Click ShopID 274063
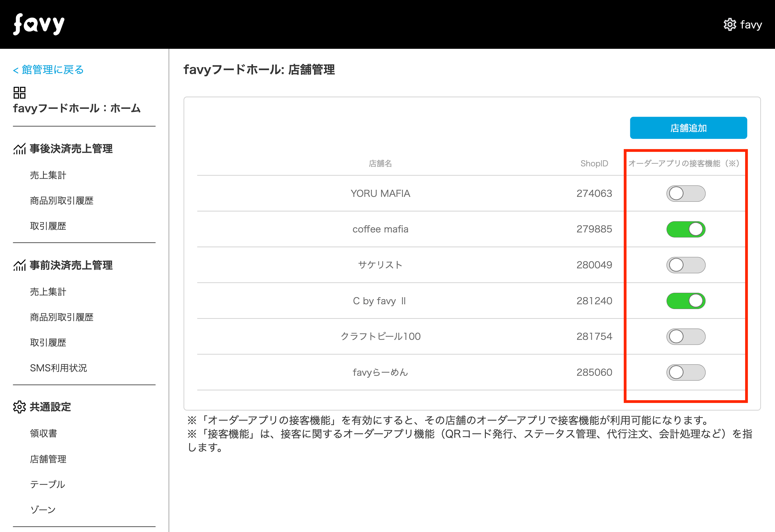Viewport: 775px width, 532px height. click(594, 193)
